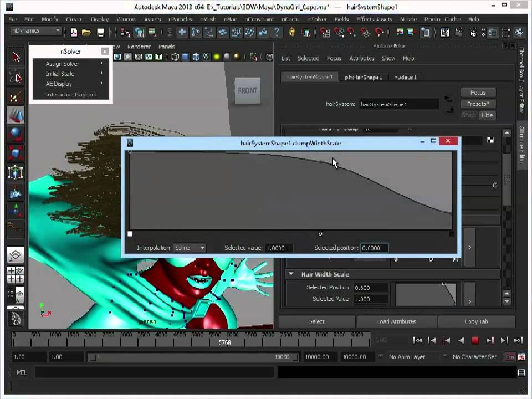The height and width of the screenshot is (399, 532).
Task: Expand AE Display submenu
Action: 71,84
